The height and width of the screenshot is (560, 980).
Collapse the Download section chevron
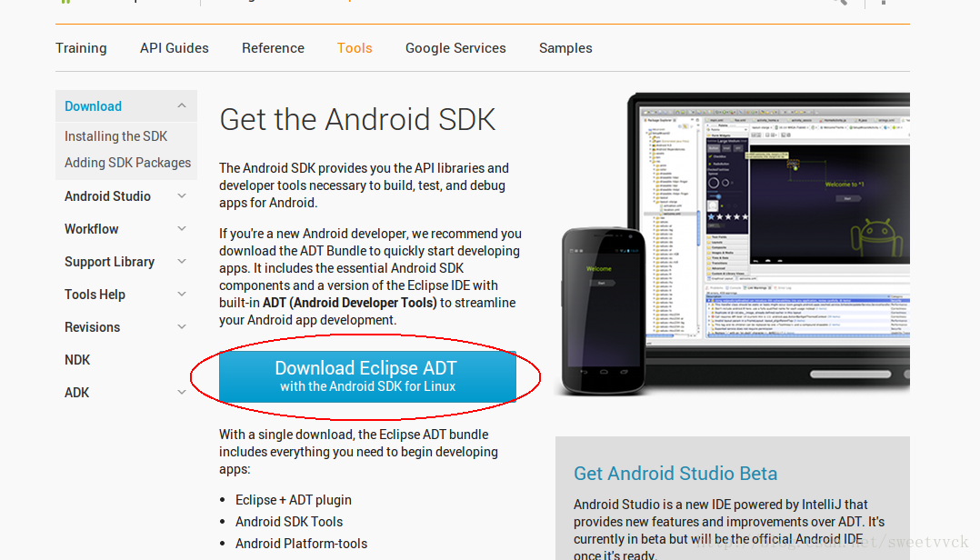[182, 105]
